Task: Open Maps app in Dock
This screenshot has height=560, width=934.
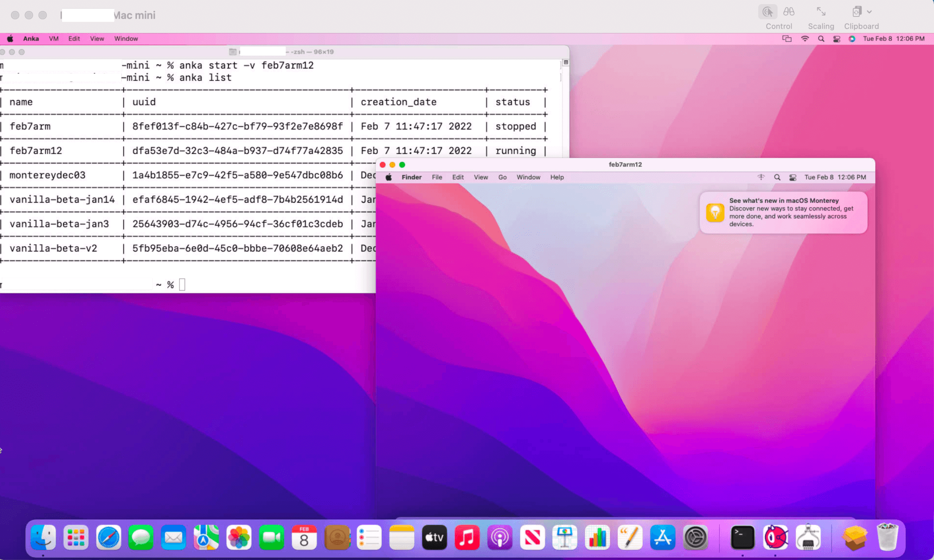Action: pyautogui.click(x=206, y=537)
